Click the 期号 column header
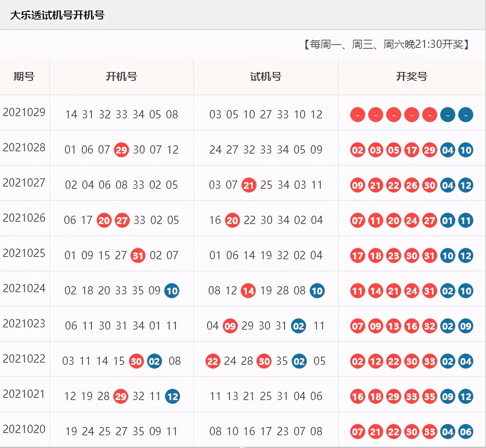The width and height of the screenshot is (486, 448). 24,76
